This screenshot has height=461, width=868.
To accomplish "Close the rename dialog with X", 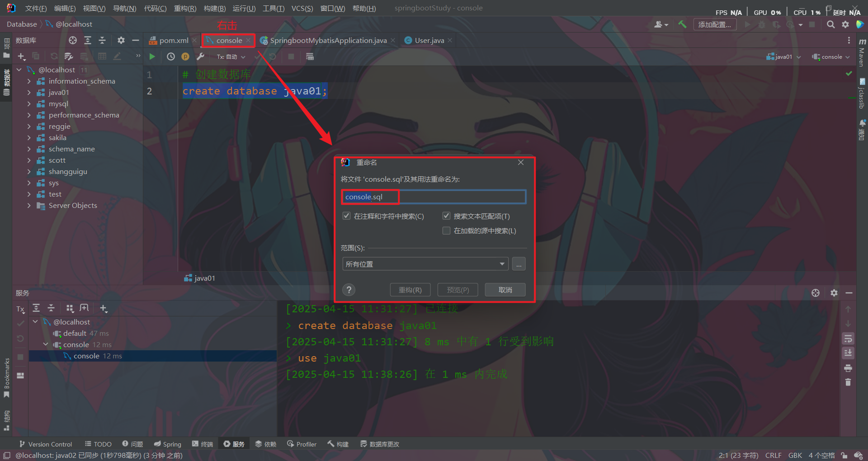I will 521,162.
